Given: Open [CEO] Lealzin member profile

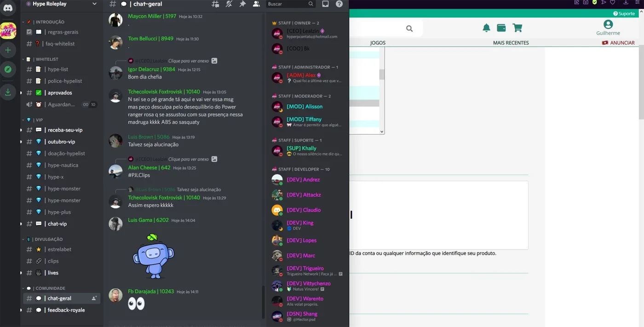Looking at the screenshot, I should 307,34.
